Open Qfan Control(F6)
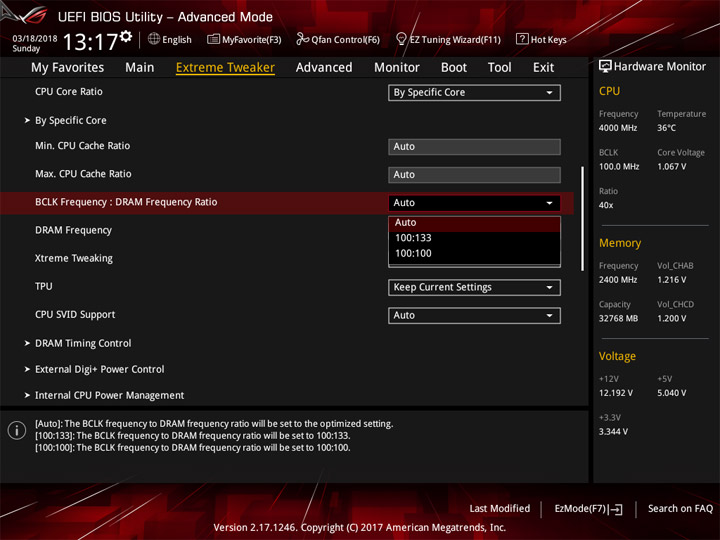The width and height of the screenshot is (720, 540). click(338, 39)
